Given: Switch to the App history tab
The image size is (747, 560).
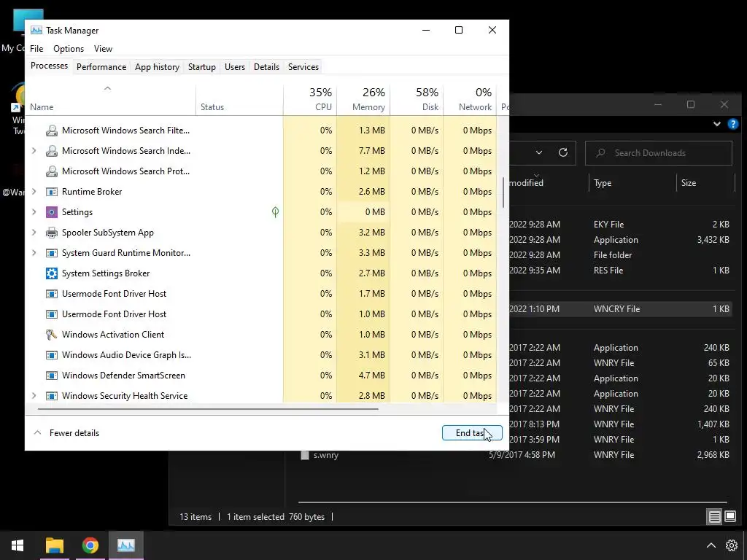Looking at the screenshot, I should coord(158,66).
